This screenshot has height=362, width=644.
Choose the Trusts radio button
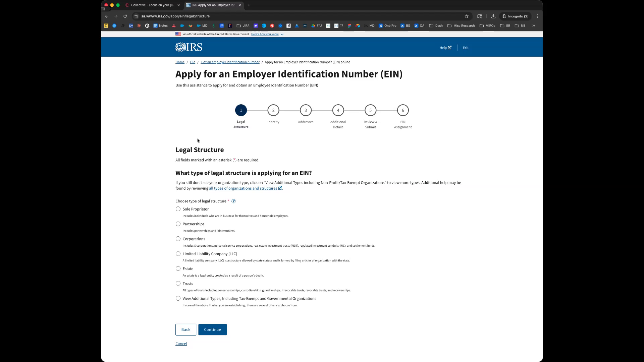coord(178,284)
